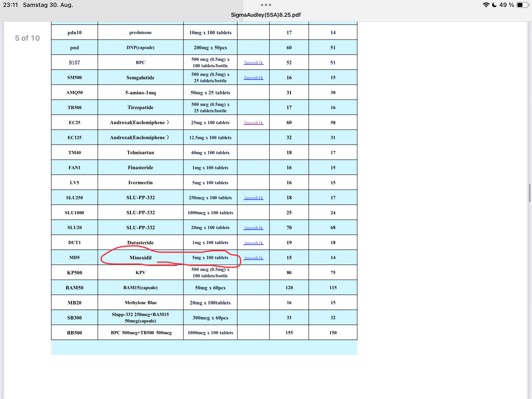Open the Janoshik link in B157 row

pyautogui.click(x=253, y=63)
